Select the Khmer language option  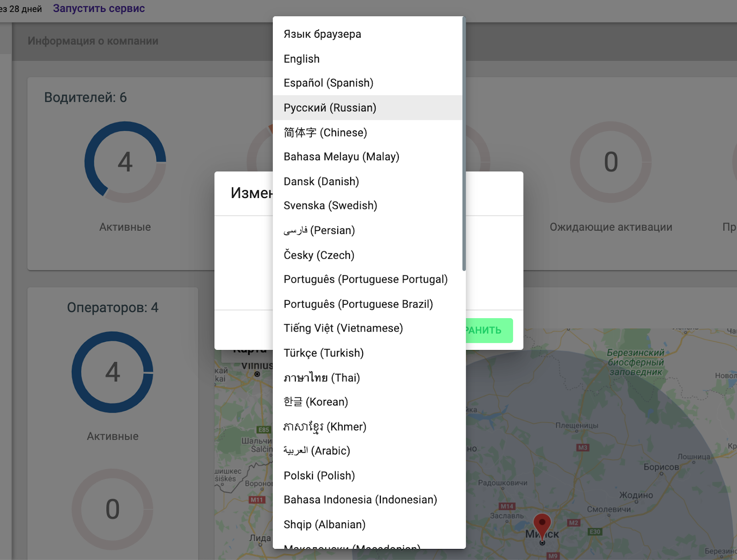coord(368,426)
